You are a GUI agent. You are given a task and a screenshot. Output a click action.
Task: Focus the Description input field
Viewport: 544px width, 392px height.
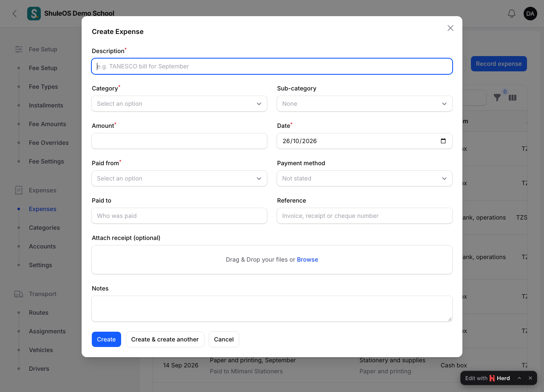click(272, 66)
